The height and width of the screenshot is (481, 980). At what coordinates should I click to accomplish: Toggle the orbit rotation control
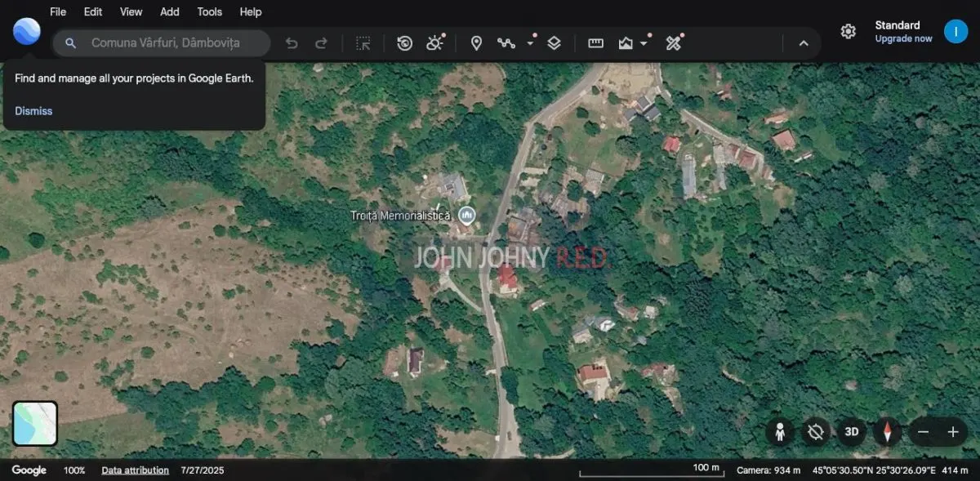(x=815, y=432)
